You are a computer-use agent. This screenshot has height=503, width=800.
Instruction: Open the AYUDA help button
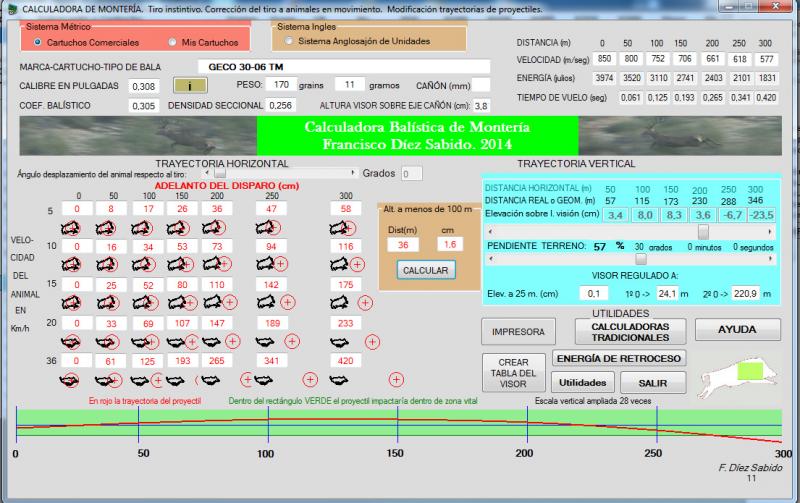pyautogui.click(x=737, y=330)
